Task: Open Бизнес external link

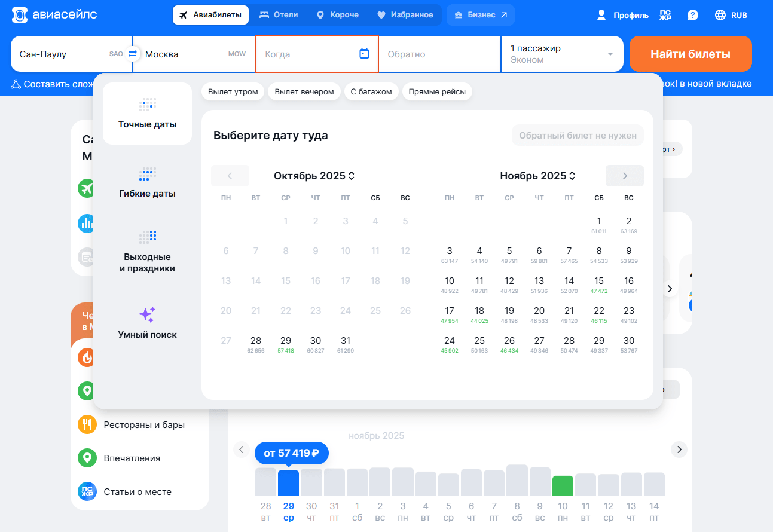Action: coord(481,15)
